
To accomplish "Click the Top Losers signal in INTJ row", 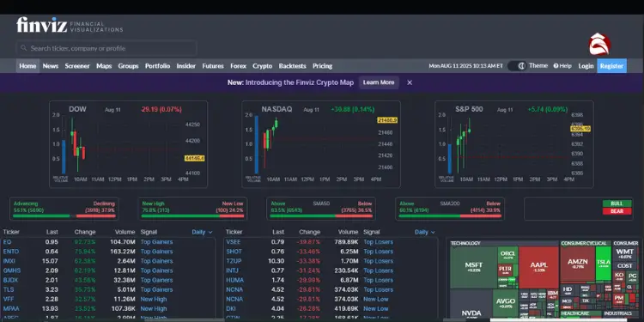I will [x=379, y=270].
